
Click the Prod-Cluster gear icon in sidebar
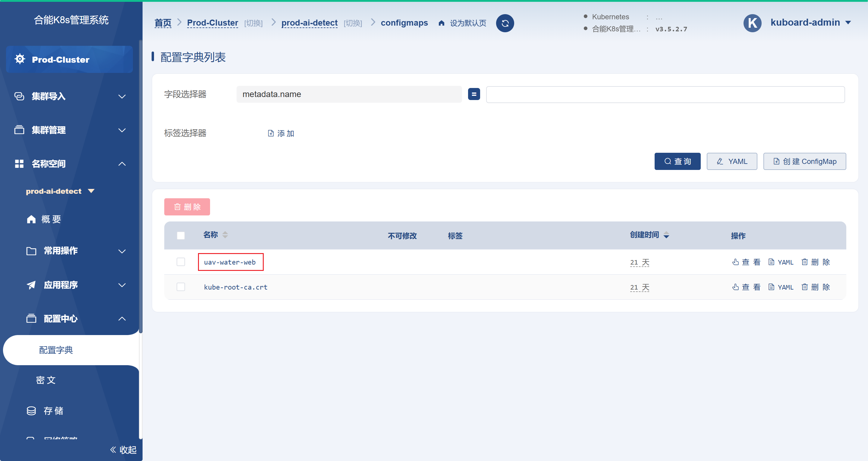[x=20, y=59]
